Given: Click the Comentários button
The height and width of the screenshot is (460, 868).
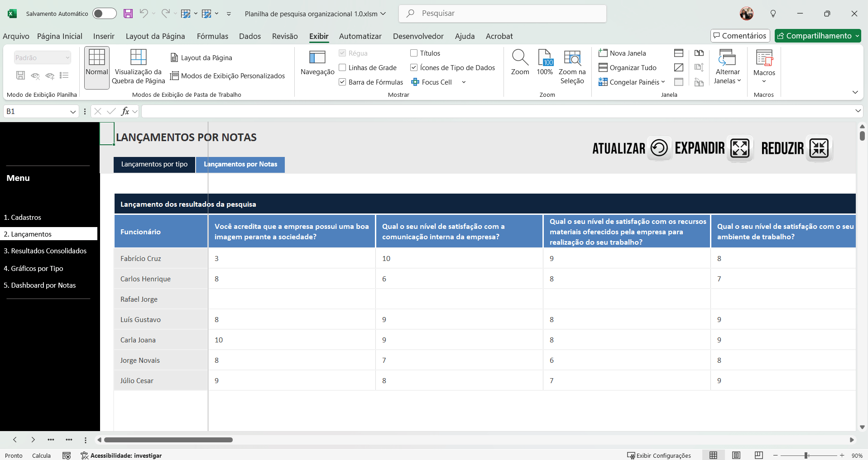Looking at the screenshot, I should point(740,36).
